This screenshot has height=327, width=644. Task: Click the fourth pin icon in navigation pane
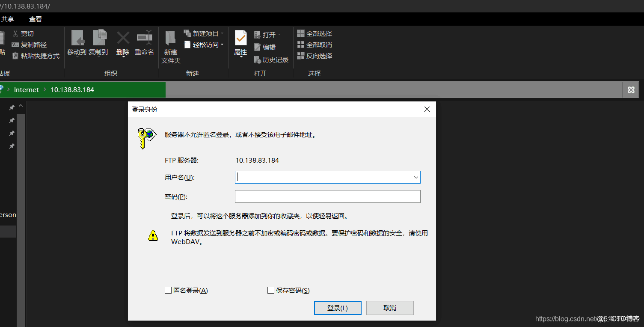(12, 146)
